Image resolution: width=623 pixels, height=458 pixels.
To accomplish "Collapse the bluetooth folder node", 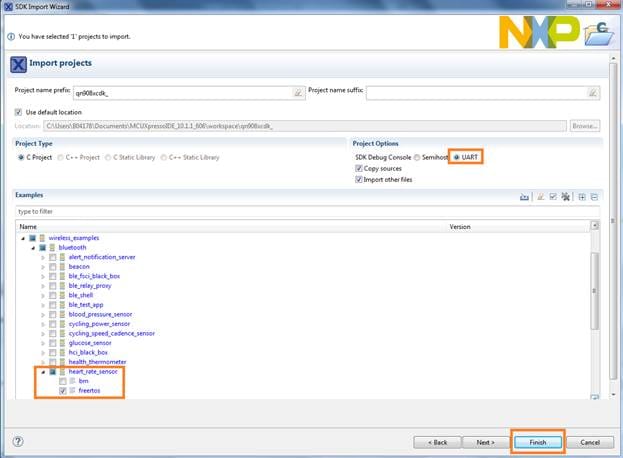I will (x=32, y=247).
